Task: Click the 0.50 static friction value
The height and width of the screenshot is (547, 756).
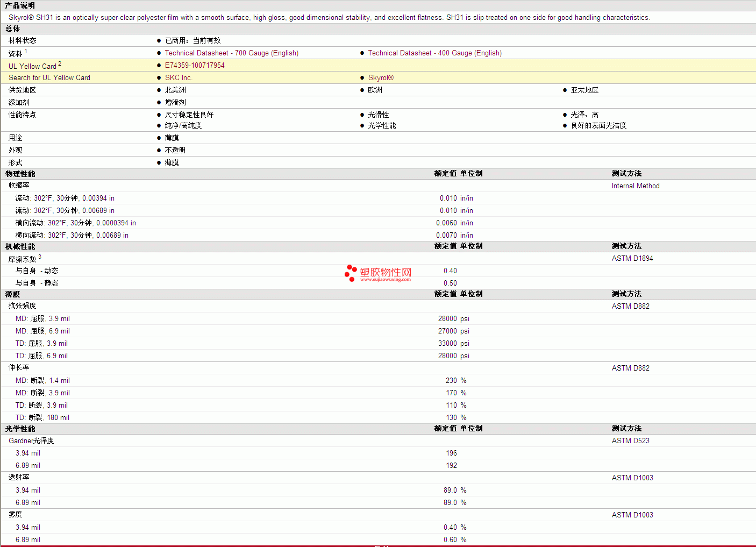Action: [x=450, y=283]
